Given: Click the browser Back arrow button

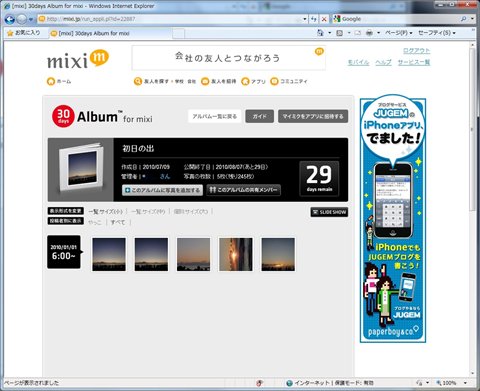Looking at the screenshot, I should pos(10,19).
